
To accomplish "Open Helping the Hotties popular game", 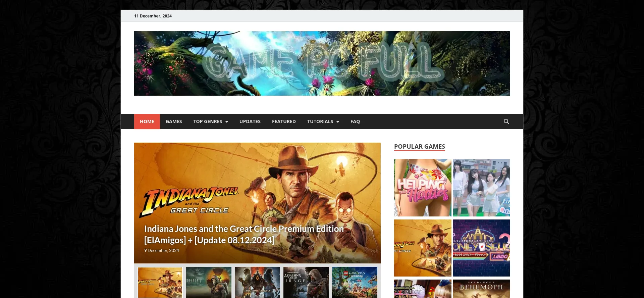I will pos(423,188).
